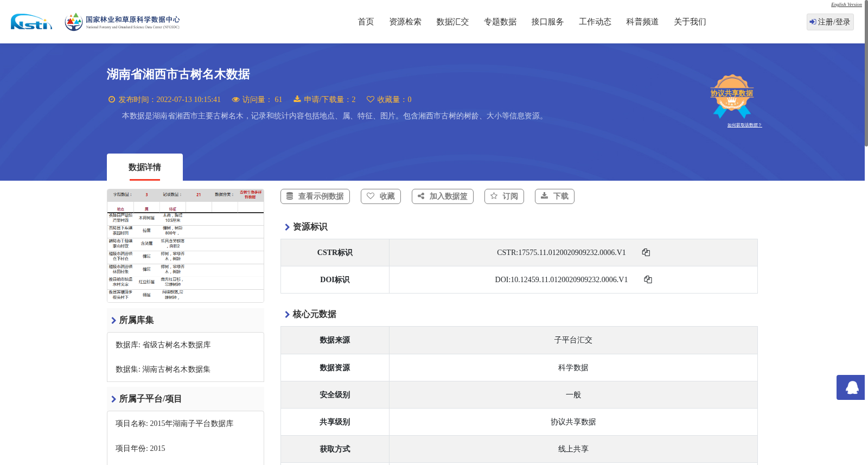Click the 科学数据 resource value
Image resolution: width=868 pixels, height=465 pixels.
[x=573, y=368]
